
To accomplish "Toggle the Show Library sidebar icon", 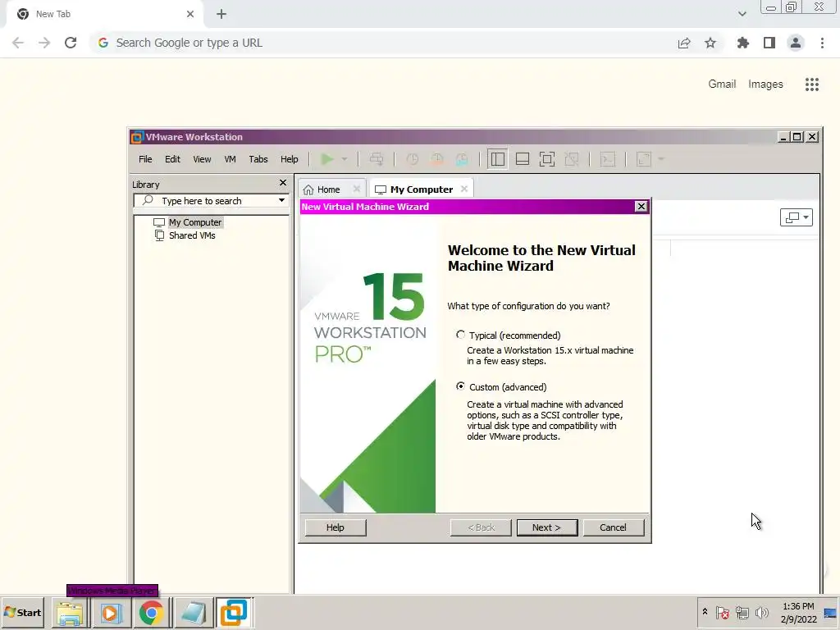I will (x=498, y=159).
